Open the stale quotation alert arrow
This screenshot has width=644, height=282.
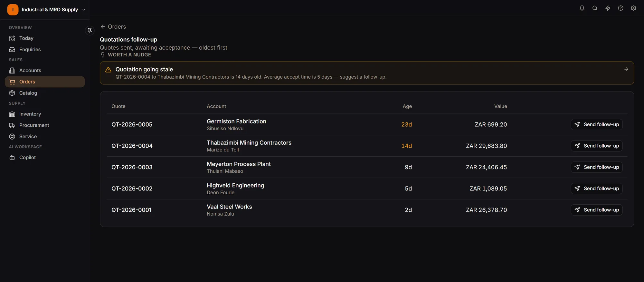(626, 69)
